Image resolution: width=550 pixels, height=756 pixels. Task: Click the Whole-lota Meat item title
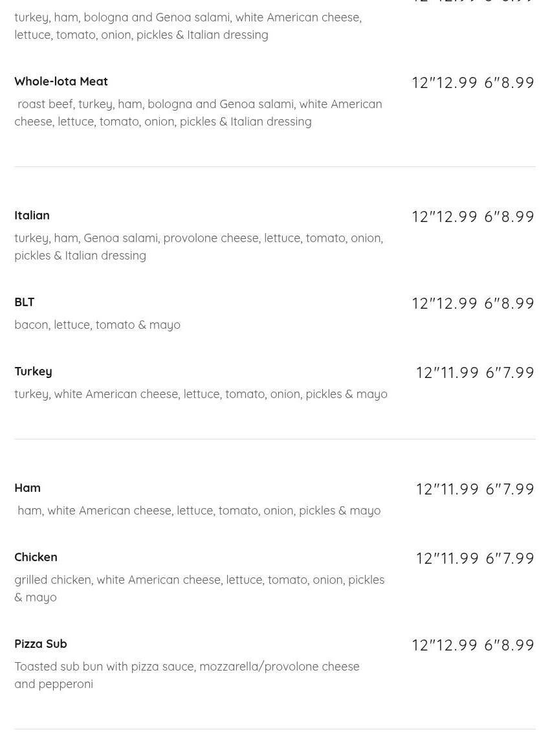click(61, 82)
